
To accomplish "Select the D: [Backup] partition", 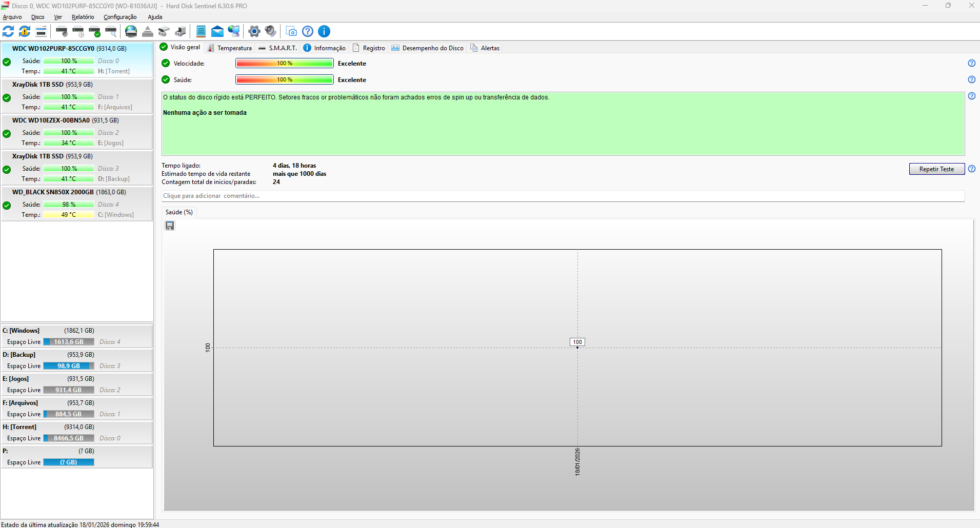I will [77, 360].
